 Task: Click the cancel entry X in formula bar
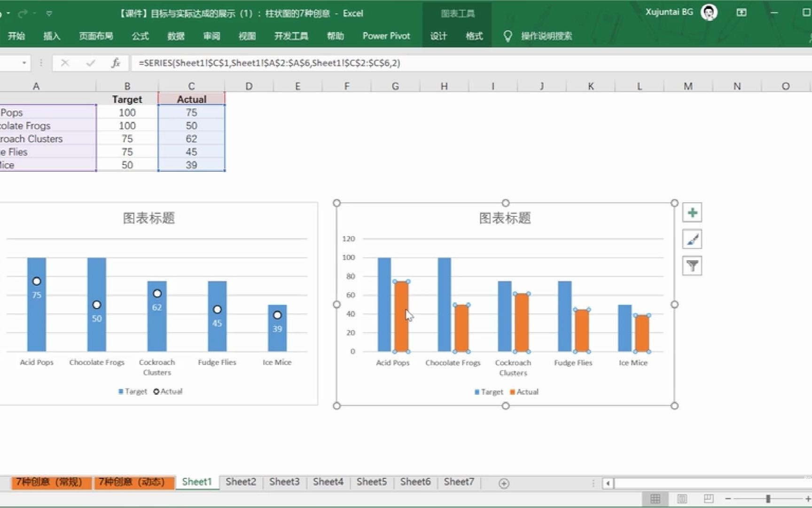click(x=65, y=63)
